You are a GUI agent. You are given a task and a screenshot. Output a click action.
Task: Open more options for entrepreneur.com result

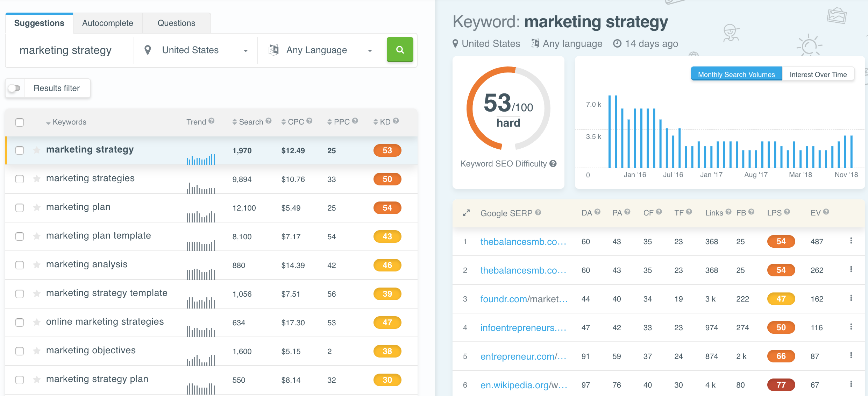coord(851,355)
